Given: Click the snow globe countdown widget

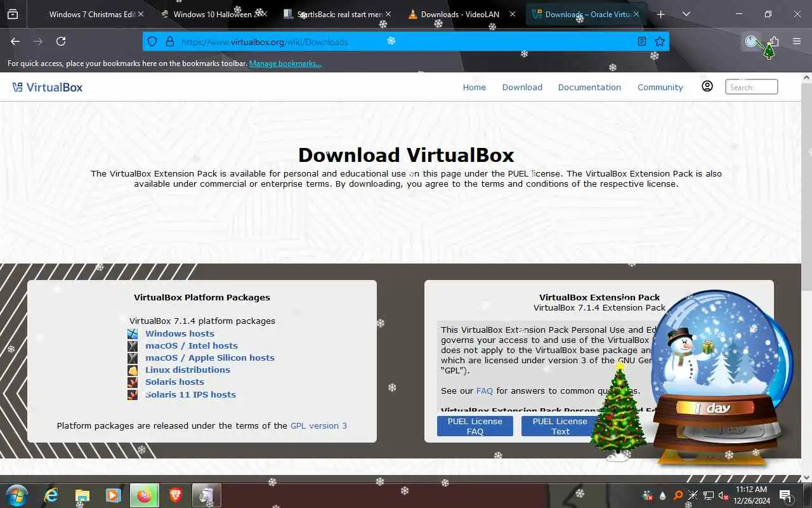Looking at the screenshot, I should click(722, 378).
